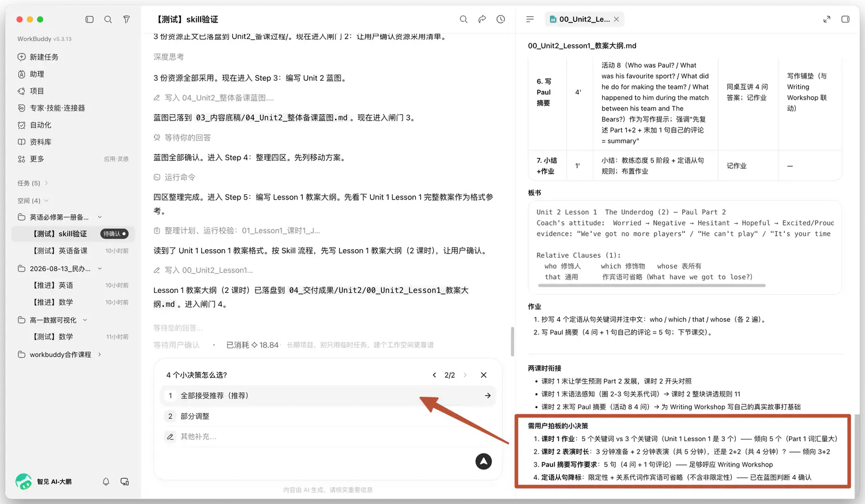This screenshot has height=504, width=865.
Task: Go to previous question in decision card
Action: coord(434,375)
